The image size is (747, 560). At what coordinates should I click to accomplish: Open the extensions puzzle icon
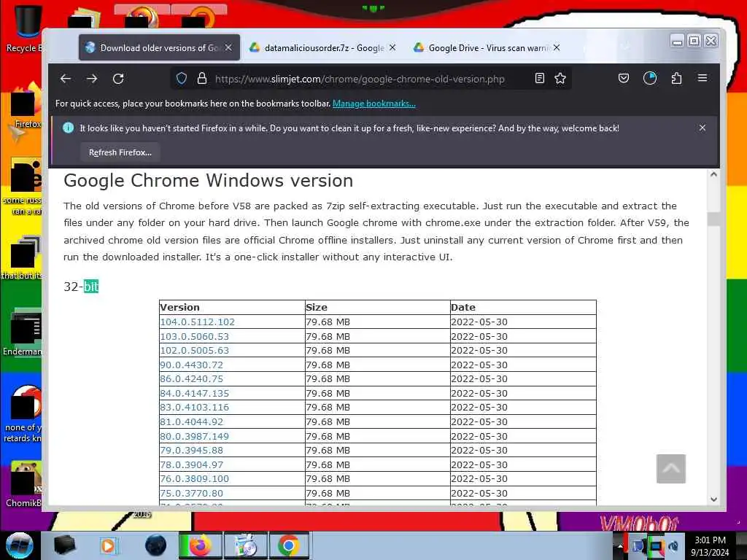(x=676, y=78)
